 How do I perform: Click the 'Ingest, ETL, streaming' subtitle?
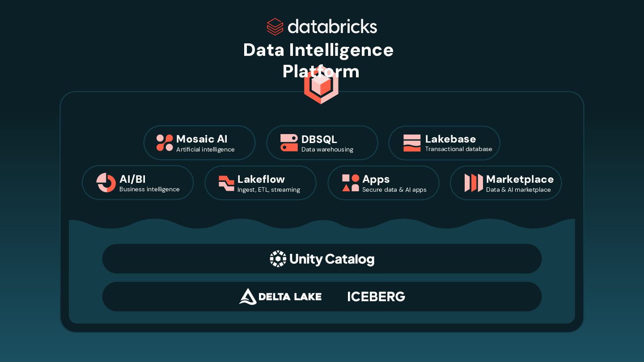point(269,189)
